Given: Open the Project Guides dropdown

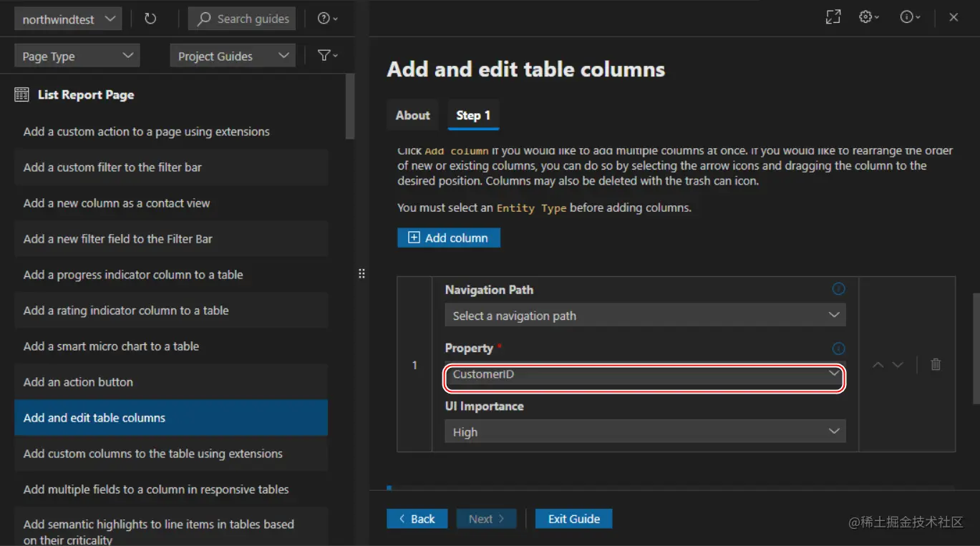Looking at the screenshot, I should tap(233, 56).
